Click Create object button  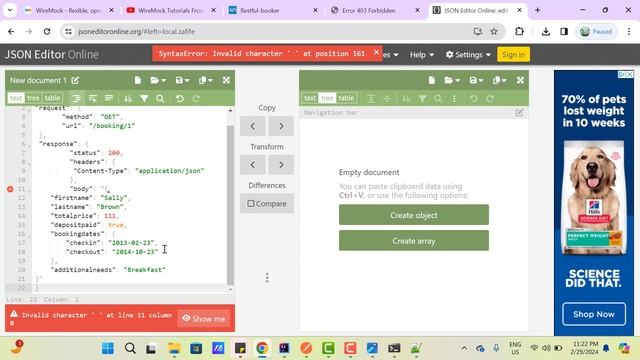(x=413, y=215)
